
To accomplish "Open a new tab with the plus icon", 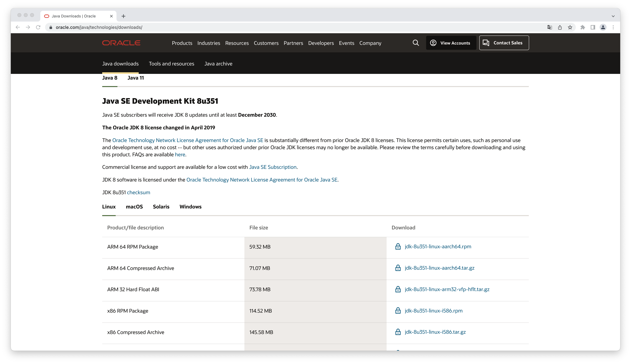I will point(123,16).
